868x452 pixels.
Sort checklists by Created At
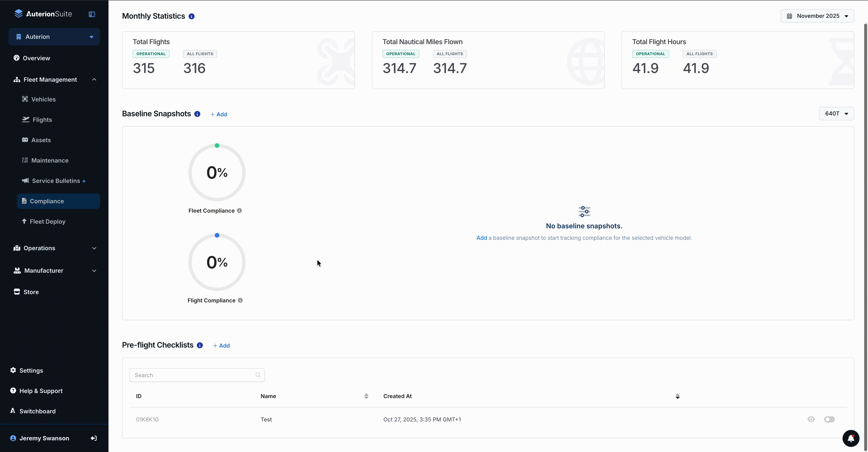677,396
